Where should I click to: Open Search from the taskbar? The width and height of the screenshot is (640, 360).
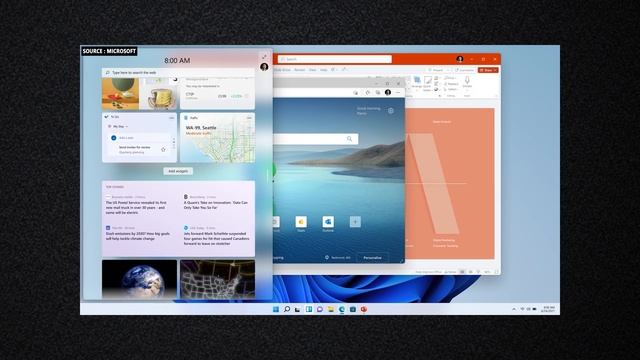(287, 309)
